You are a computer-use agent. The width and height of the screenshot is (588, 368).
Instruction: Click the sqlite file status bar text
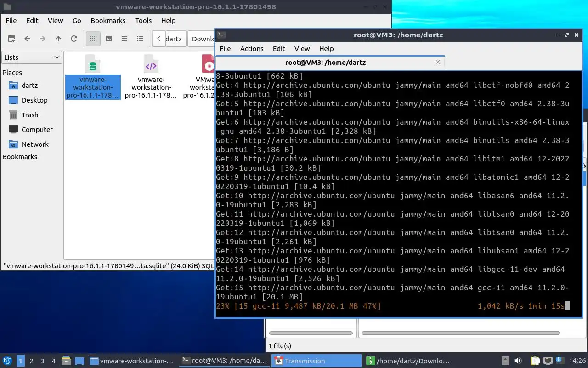pyautogui.click(x=109, y=266)
